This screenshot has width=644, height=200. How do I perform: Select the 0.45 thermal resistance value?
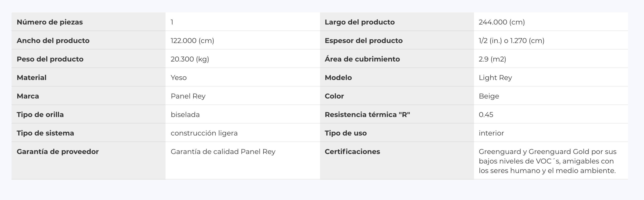pyautogui.click(x=486, y=114)
